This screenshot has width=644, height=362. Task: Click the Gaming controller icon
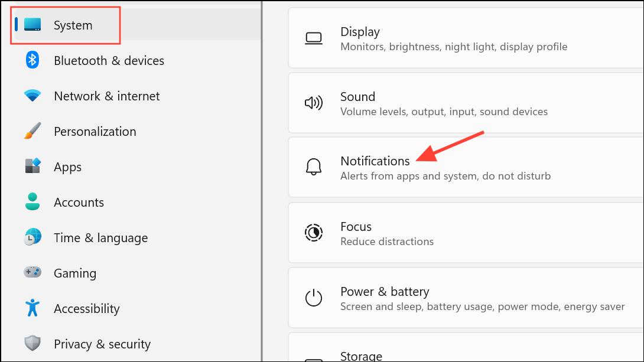pos(32,273)
